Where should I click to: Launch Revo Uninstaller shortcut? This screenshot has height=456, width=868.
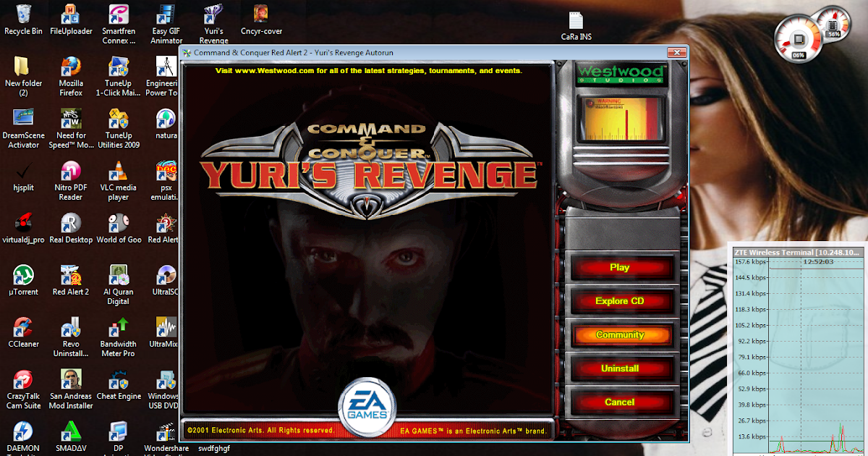click(71, 337)
